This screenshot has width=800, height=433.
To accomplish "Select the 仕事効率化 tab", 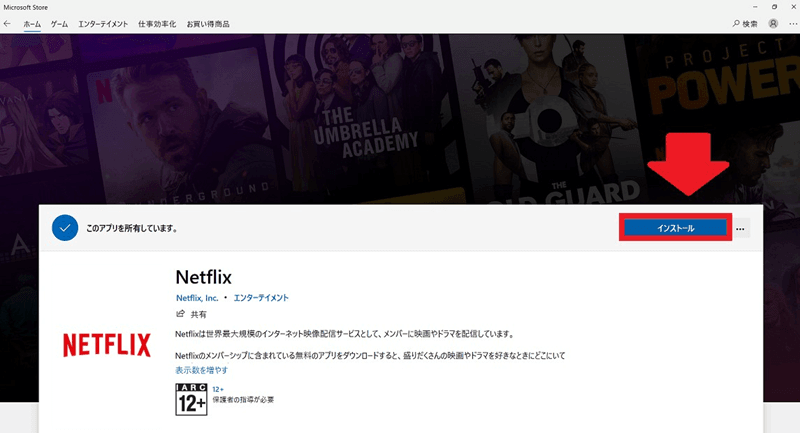I will point(157,24).
